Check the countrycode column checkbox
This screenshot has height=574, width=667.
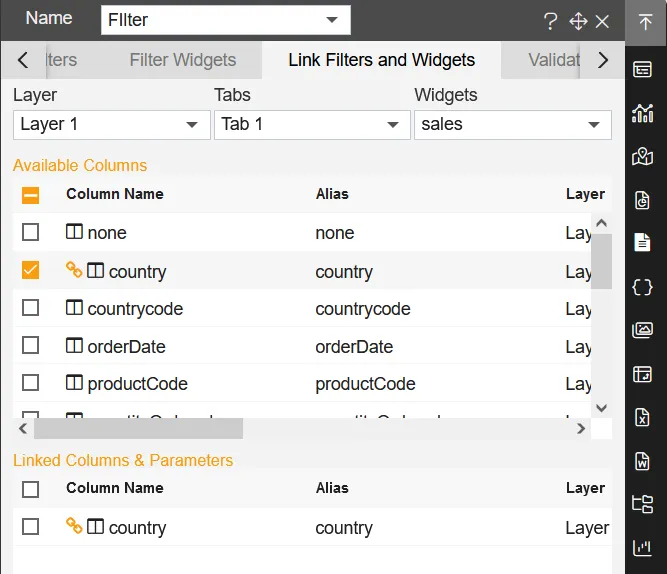[31, 308]
